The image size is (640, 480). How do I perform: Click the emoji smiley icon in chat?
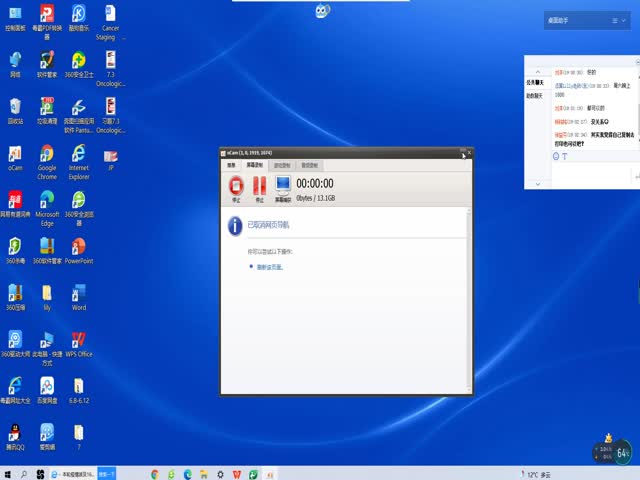click(556, 157)
